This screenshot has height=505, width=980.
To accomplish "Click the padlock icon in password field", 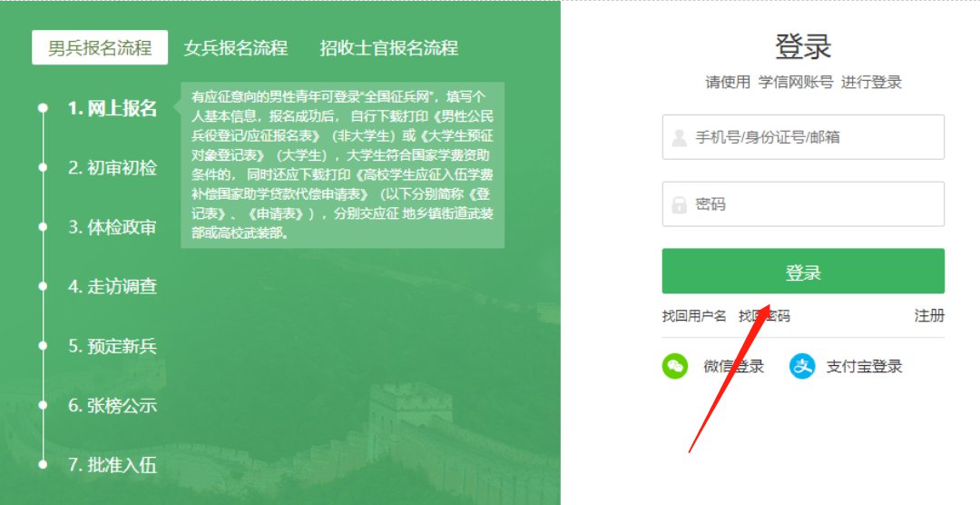I will pos(680,204).
